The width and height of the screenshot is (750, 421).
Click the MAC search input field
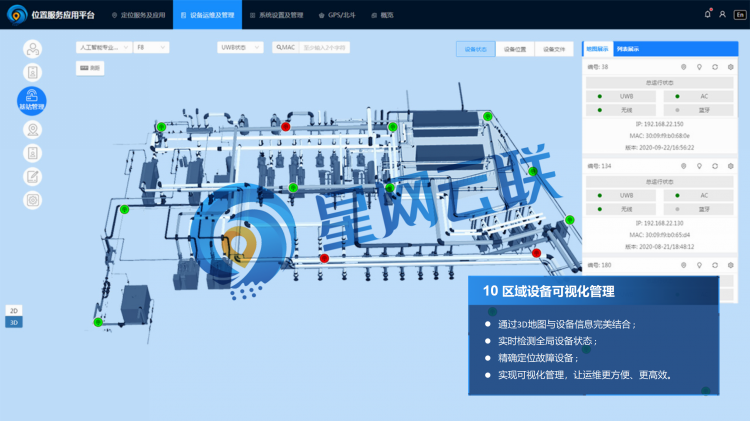(325, 47)
